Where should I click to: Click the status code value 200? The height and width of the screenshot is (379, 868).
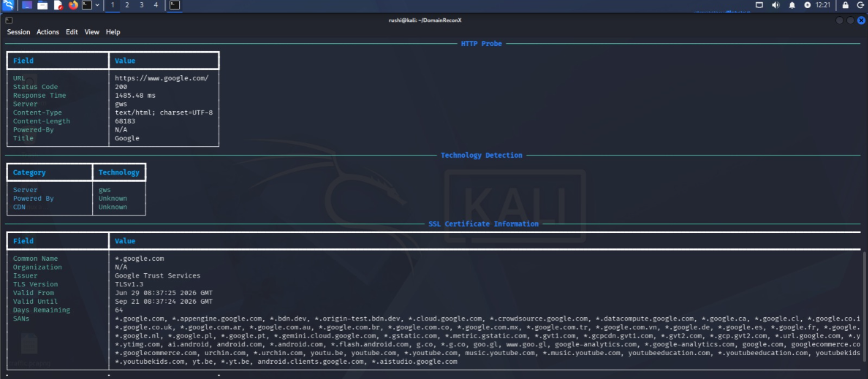tap(121, 87)
